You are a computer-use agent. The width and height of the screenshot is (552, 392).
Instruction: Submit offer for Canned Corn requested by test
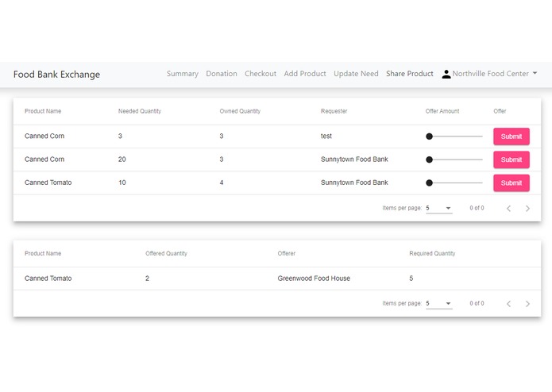click(x=511, y=136)
